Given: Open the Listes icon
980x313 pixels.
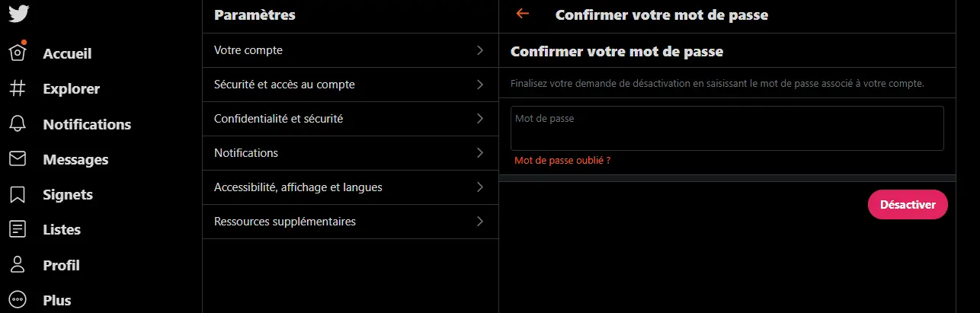Looking at the screenshot, I should click(18, 229).
